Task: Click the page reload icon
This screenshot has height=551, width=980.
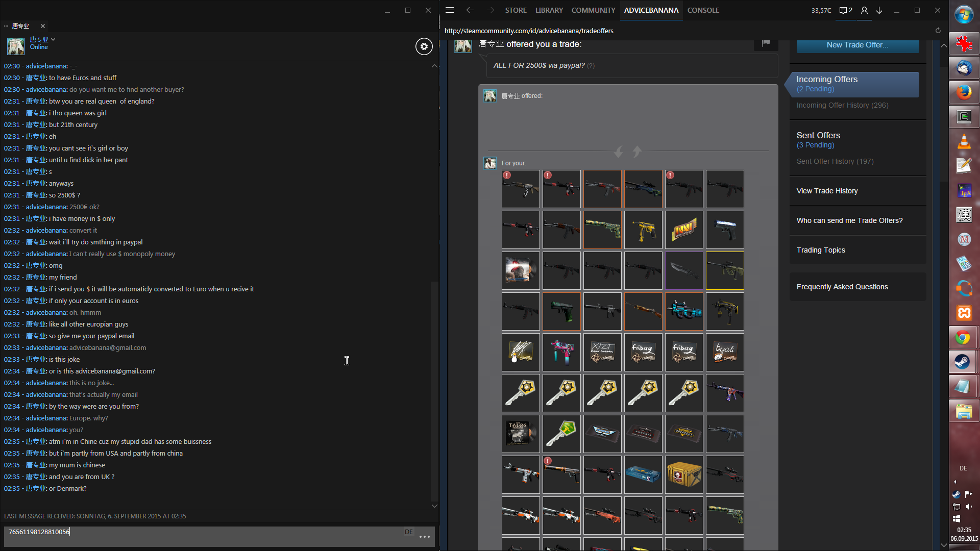Action: [938, 31]
